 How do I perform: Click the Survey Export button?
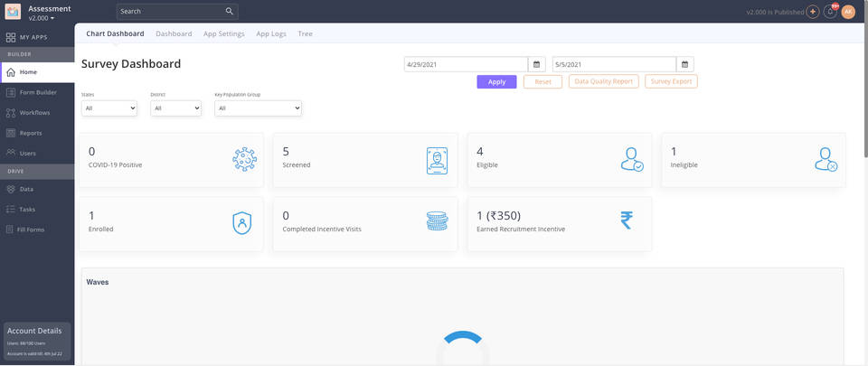tap(671, 81)
